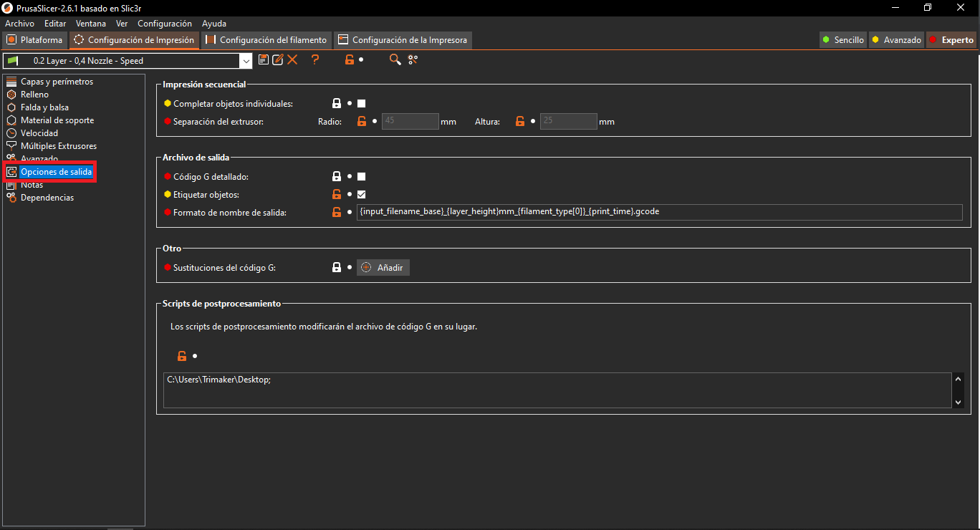Viewport: 980px width, 530px height.
Task: Enable Completar objetos individuales checkbox
Action: [362, 104]
